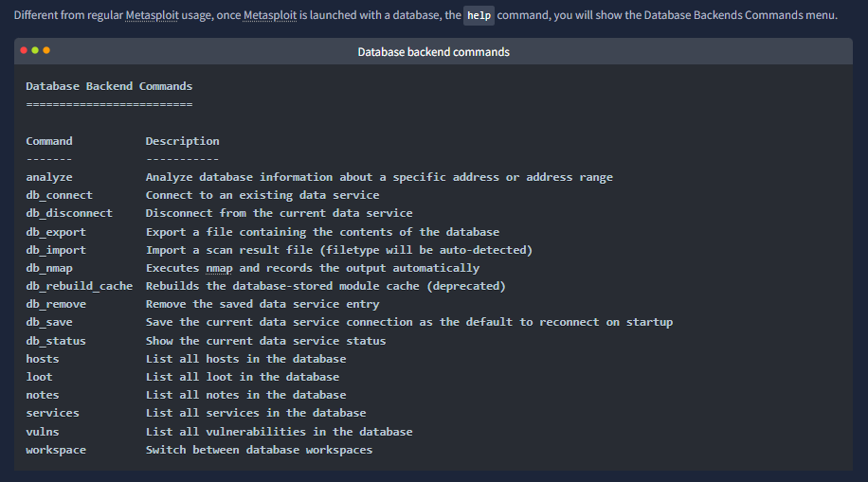The height and width of the screenshot is (482, 868).
Task: Click the db_status command name
Action: coord(56,341)
